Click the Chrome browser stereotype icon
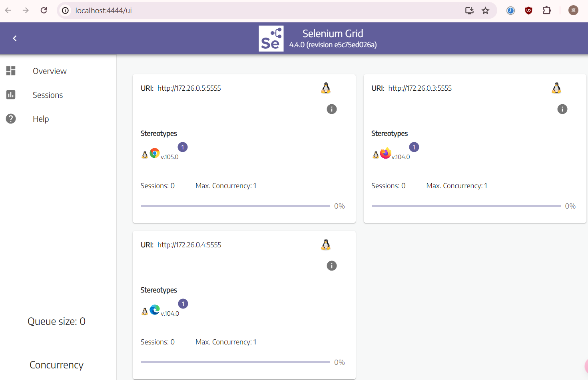 (155, 153)
